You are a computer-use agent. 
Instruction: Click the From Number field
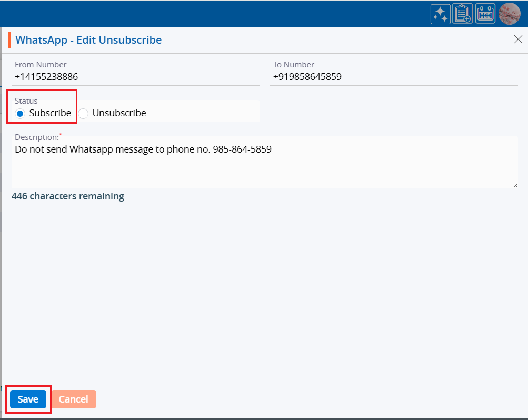click(135, 77)
